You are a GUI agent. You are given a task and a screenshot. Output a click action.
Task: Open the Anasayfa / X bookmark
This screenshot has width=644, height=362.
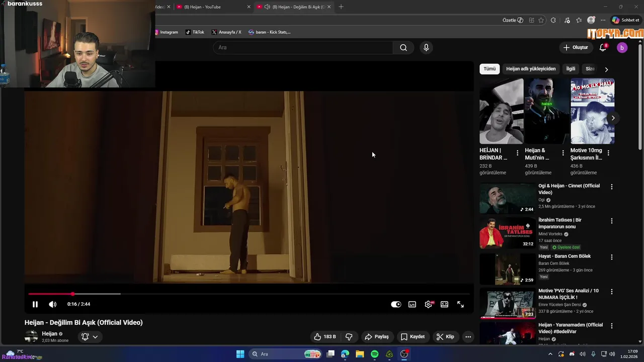coord(226,32)
